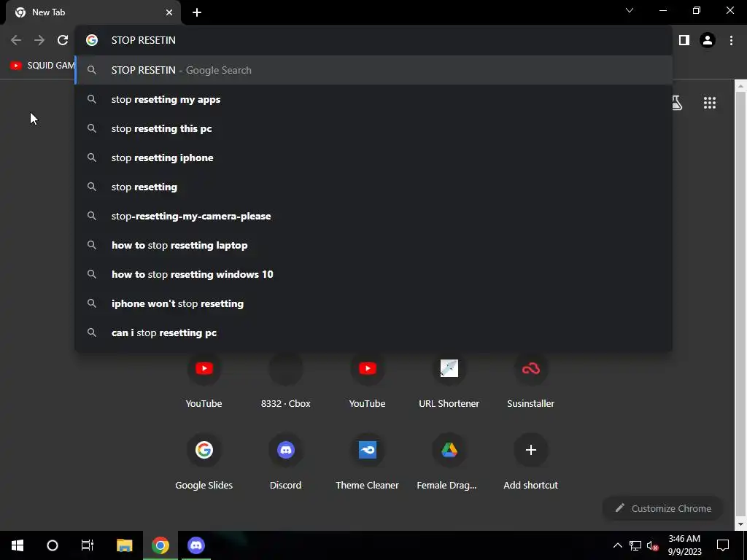Click Customize Chrome button
Screen dimensions: 747x560
click(x=662, y=508)
